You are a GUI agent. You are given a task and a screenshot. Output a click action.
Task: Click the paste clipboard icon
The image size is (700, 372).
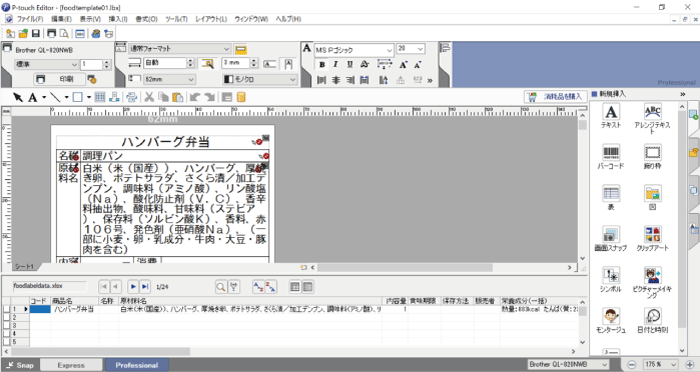click(x=177, y=97)
